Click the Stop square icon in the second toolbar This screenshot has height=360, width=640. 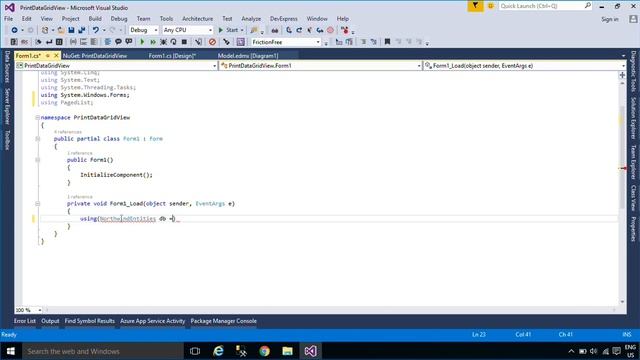coord(184,42)
